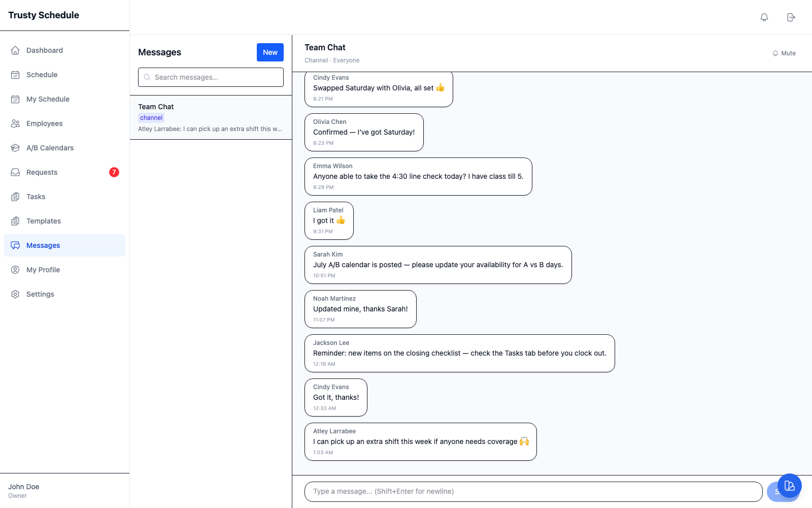Click Jackson Lee's closing checklist reminder
Screen dimensions: 812x508
click(460, 353)
